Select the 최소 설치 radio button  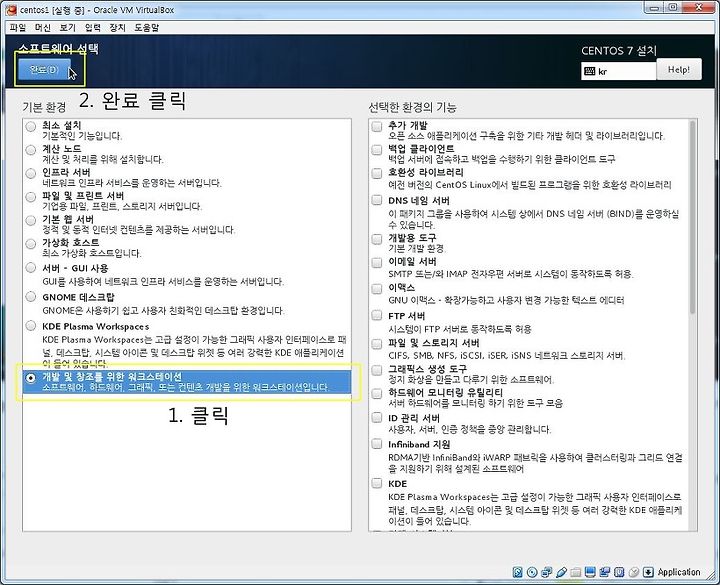point(31,127)
